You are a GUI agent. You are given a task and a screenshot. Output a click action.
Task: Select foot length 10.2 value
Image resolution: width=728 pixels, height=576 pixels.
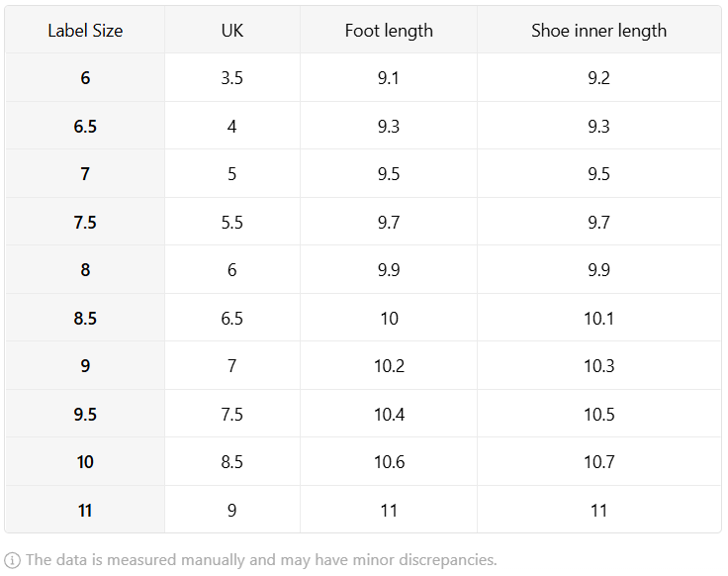pos(389,366)
